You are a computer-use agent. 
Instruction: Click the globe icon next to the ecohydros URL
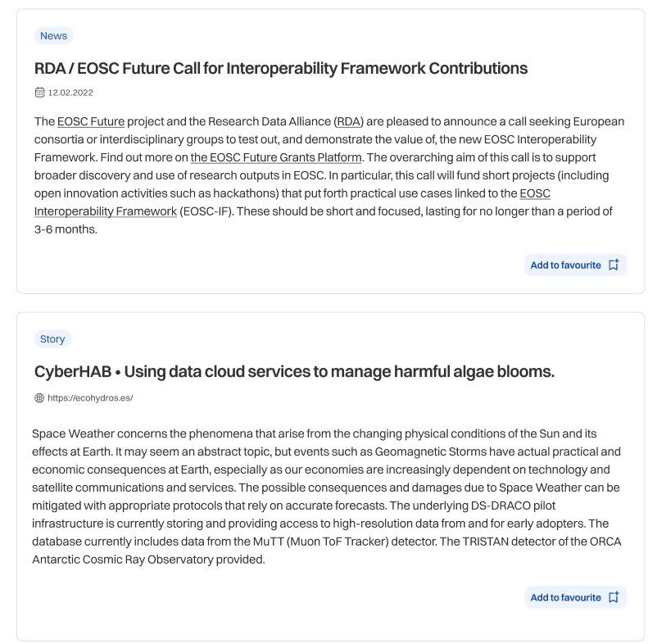point(39,397)
